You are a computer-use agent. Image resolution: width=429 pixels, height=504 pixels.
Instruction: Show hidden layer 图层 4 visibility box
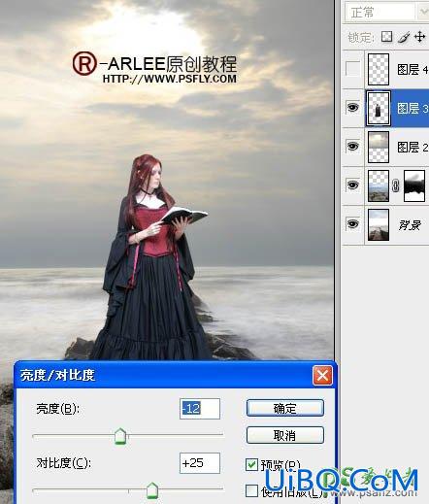click(352, 69)
